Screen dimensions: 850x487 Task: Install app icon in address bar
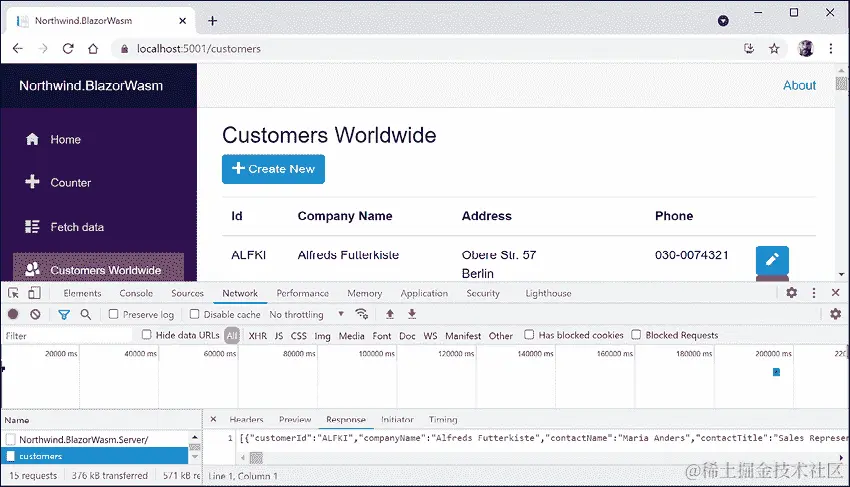[749, 49]
